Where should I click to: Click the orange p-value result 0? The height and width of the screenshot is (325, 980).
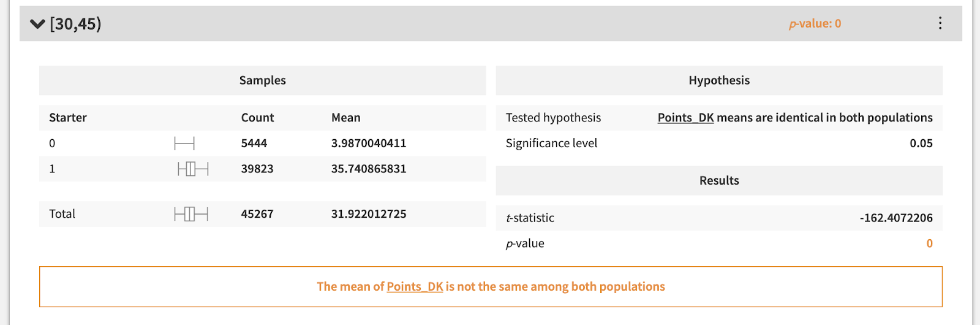929,243
